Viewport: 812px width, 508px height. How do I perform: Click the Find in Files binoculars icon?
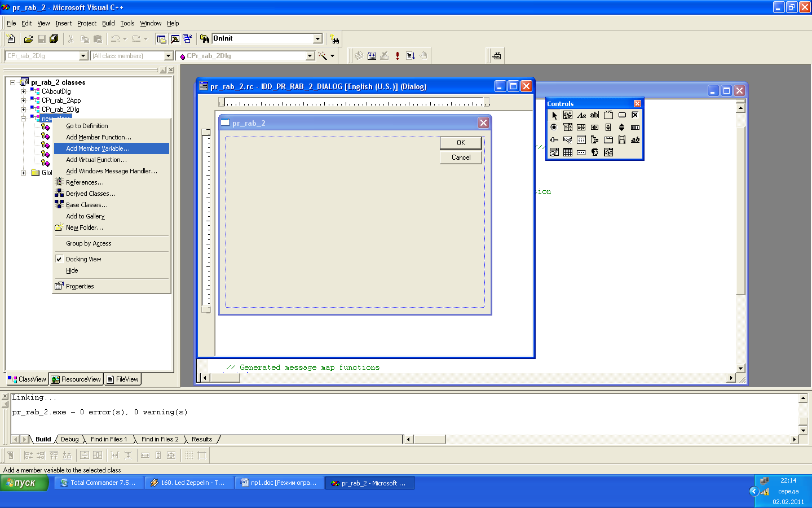205,39
